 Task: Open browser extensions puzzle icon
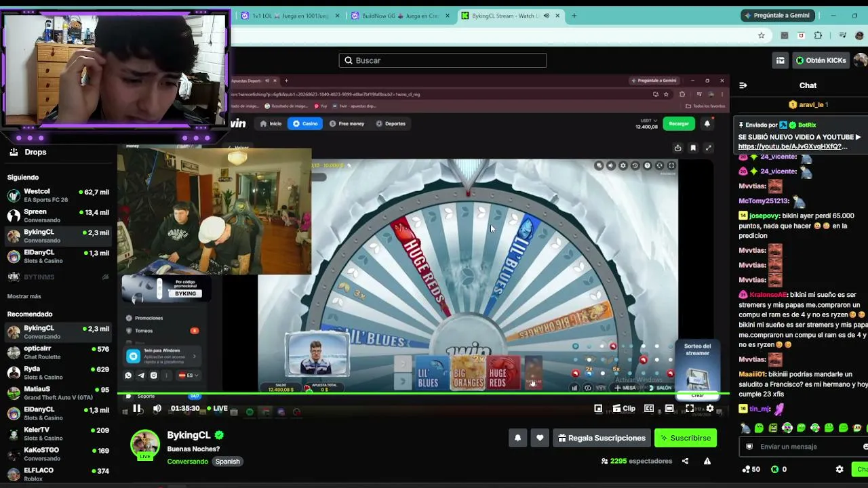point(818,35)
